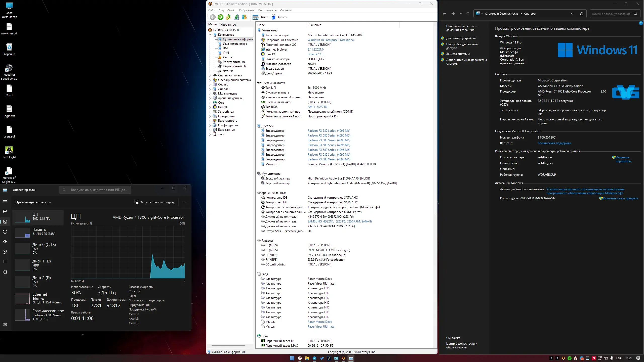
Task: Expand the Системная плата tree node
Action: [x=210, y=75]
